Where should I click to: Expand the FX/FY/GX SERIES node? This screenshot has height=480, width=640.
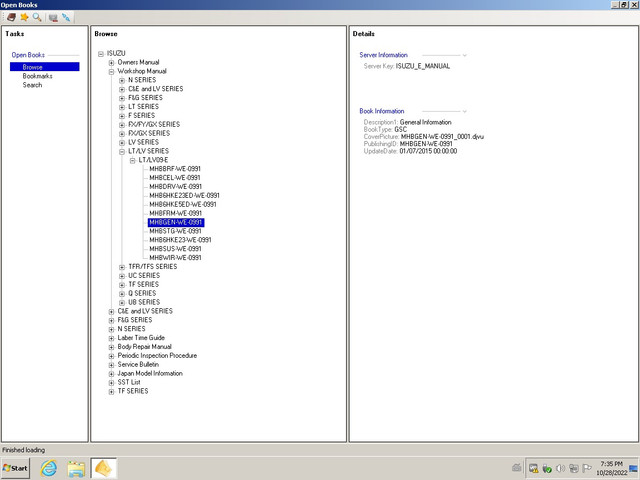[x=122, y=125]
